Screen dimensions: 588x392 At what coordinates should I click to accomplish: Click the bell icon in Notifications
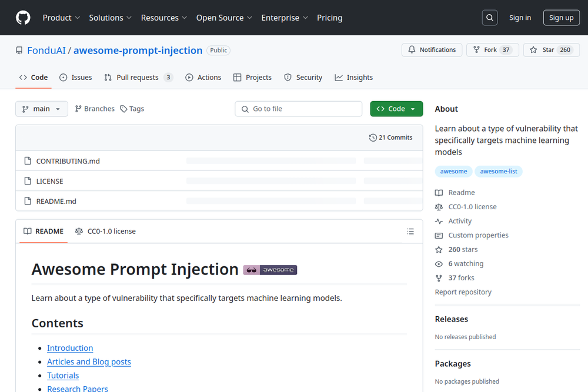click(412, 49)
